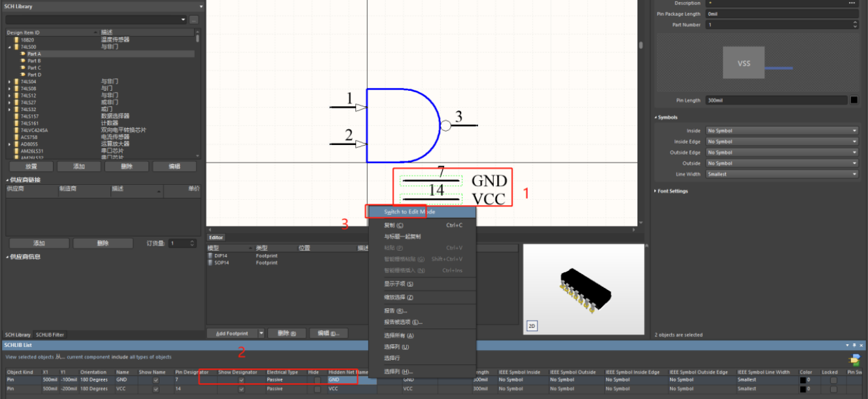Open the Line Width dropdown
The image size is (868, 399).
point(782,174)
